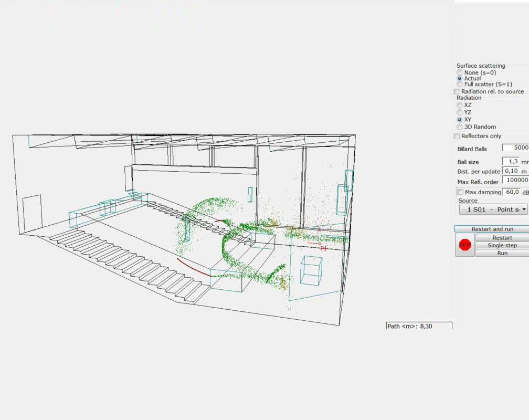The width and height of the screenshot is (529, 420).
Task: Select Actual surface scattering option
Action: pos(460,78)
